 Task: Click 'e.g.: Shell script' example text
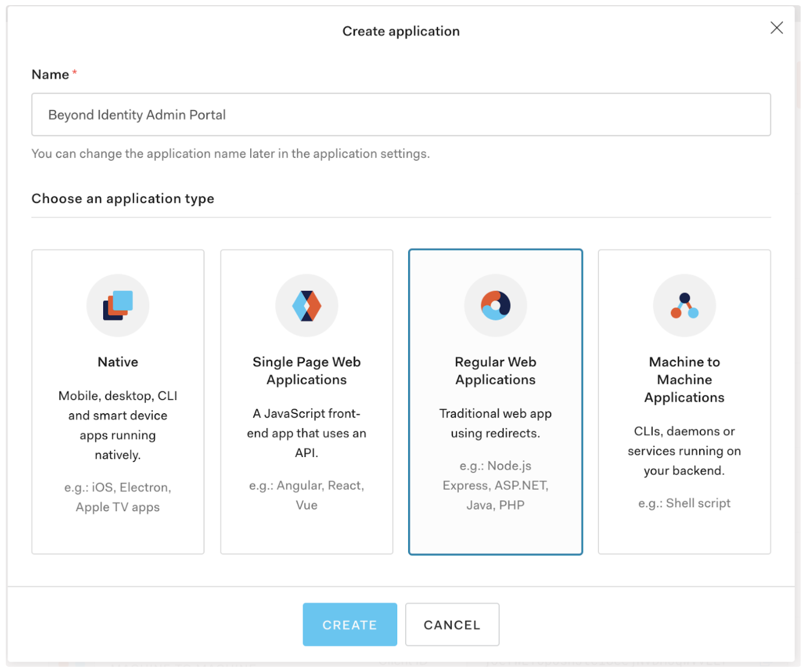click(x=684, y=503)
